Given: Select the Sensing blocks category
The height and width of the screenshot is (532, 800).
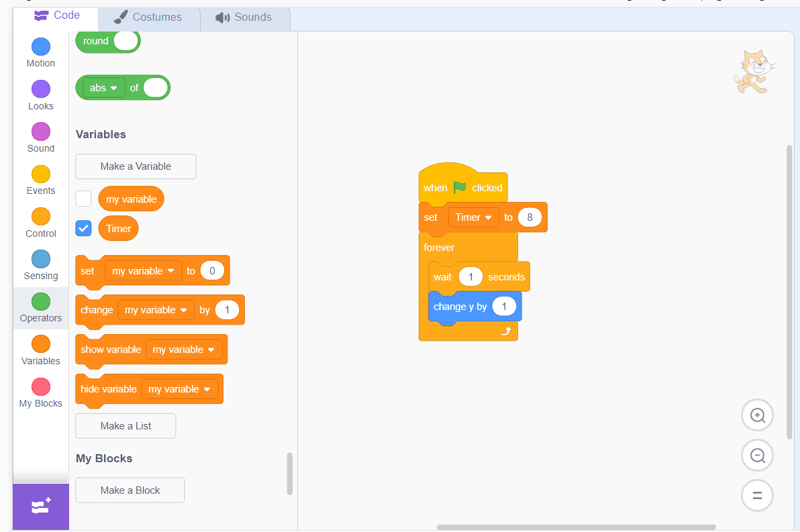Looking at the screenshot, I should pyautogui.click(x=40, y=265).
